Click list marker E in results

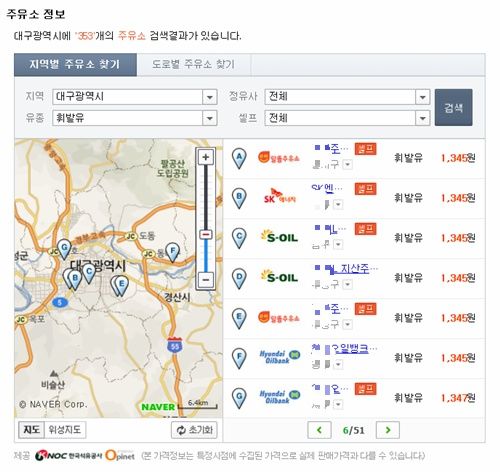(239, 318)
